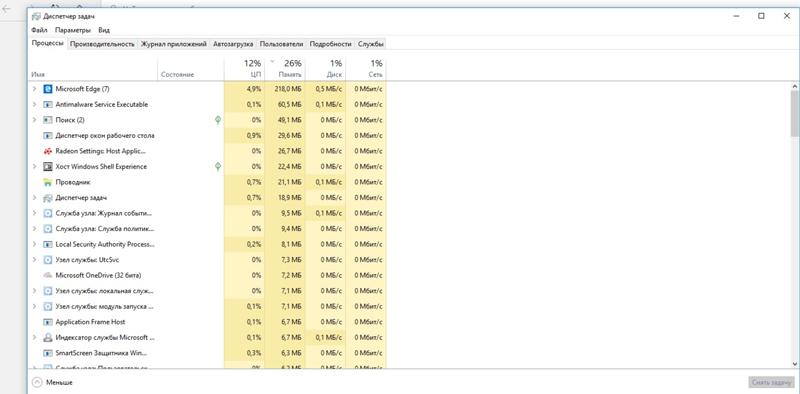
Task: Click the Снять задачу button
Action: click(771, 382)
